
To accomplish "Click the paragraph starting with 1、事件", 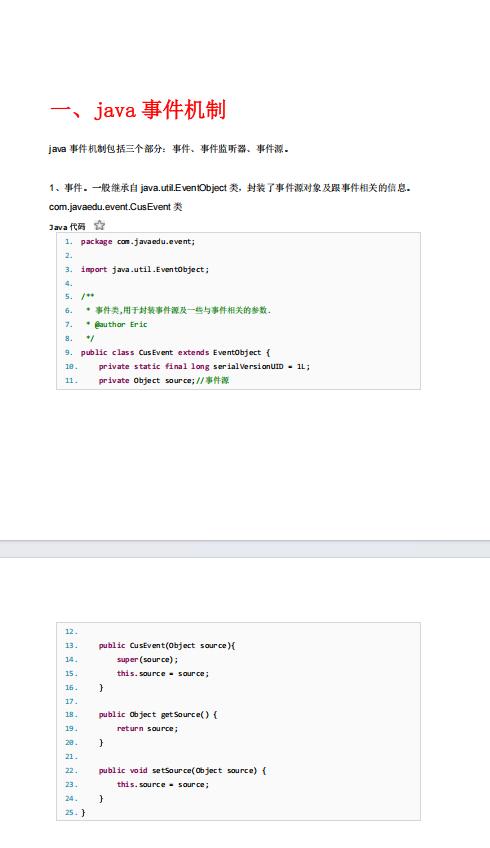I will point(230,188).
